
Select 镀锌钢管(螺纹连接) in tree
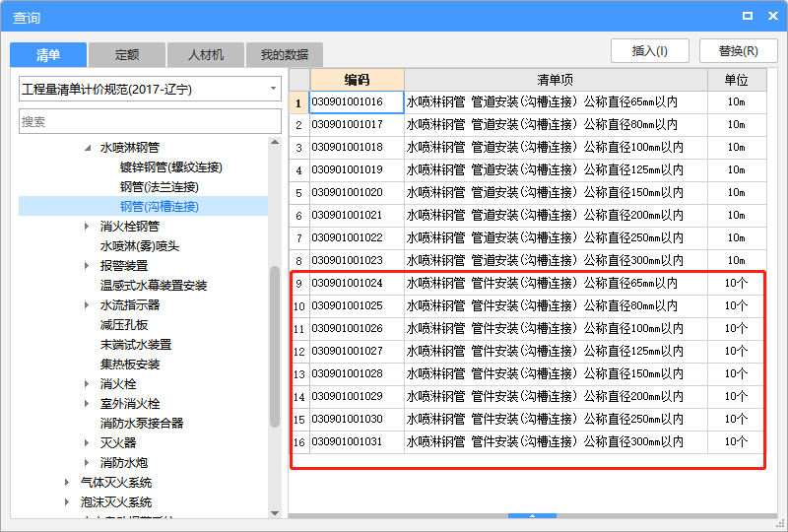coord(170,167)
